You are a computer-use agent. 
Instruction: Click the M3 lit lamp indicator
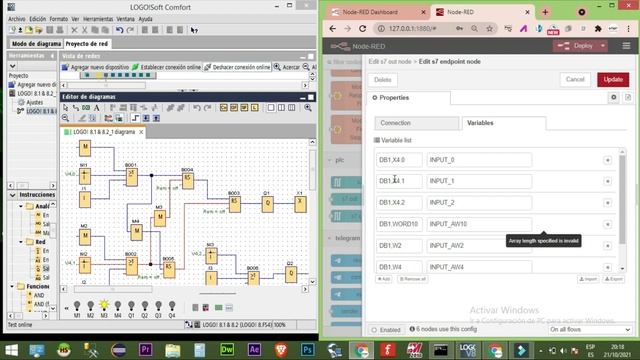coord(104,305)
